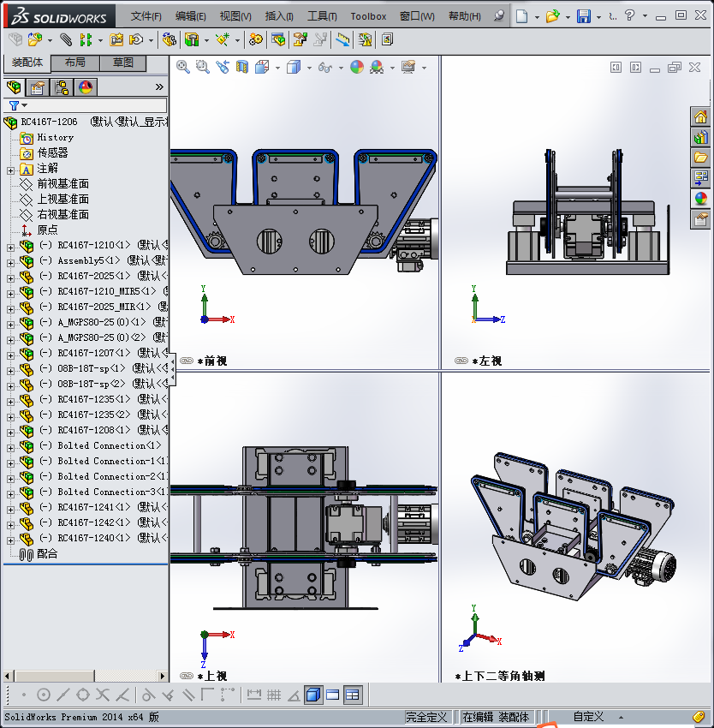Click the Mate paperclip icon
Image resolution: width=714 pixels, height=728 pixels.
pyautogui.click(x=67, y=40)
